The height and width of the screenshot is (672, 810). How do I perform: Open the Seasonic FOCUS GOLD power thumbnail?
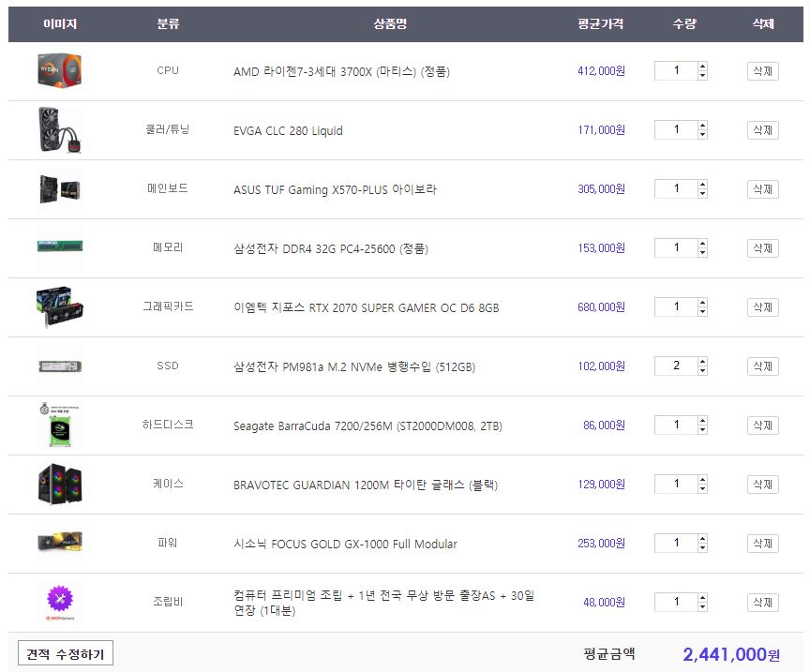click(60, 543)
